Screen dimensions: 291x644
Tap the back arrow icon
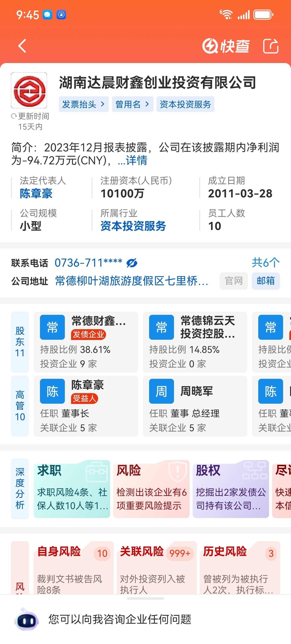22,46
